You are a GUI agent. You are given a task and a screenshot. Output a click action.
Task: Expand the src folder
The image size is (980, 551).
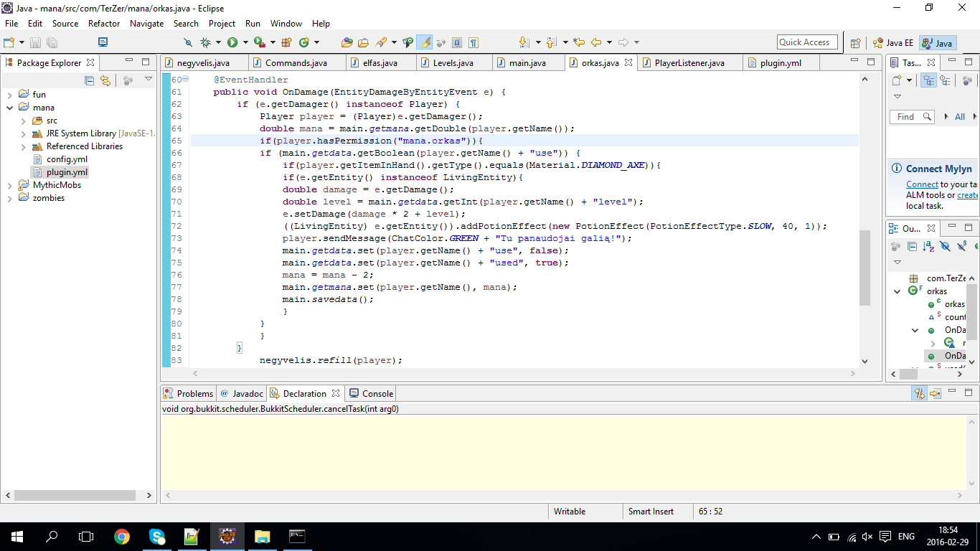pos(23,121)
